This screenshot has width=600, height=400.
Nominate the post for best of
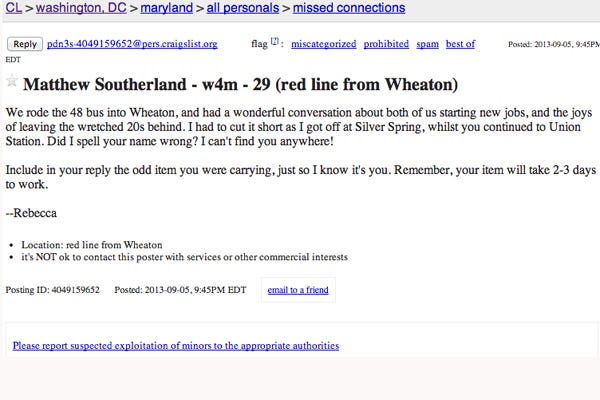tap(463, 45)
